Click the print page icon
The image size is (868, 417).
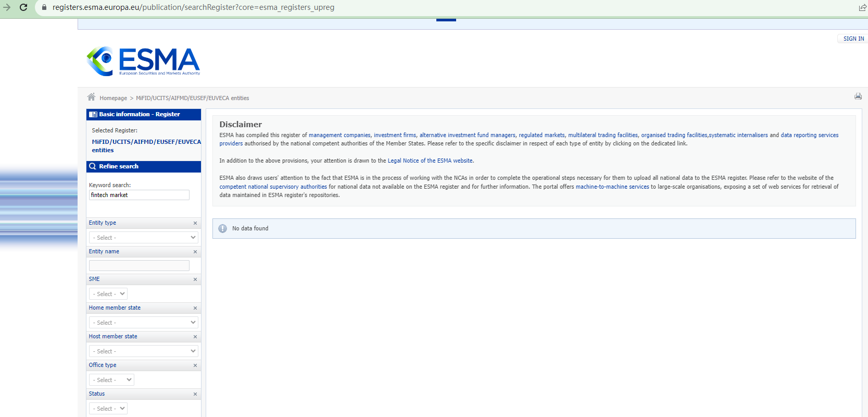pyautogui.click(x=858, y=96)
